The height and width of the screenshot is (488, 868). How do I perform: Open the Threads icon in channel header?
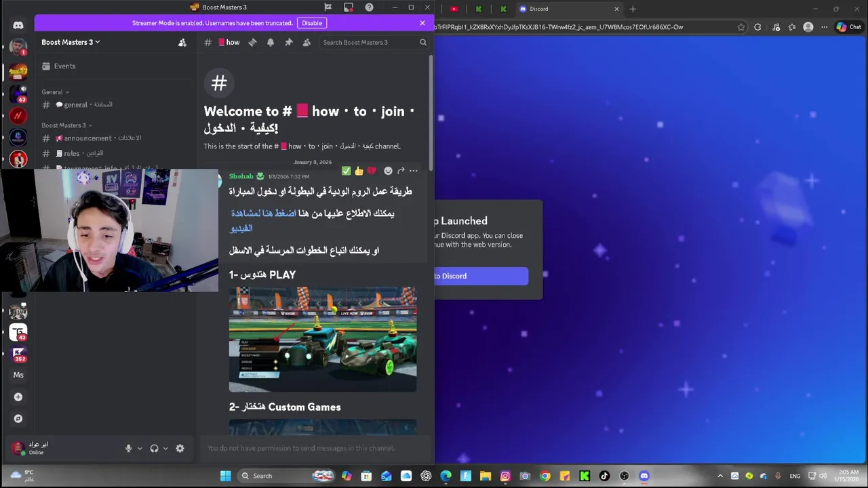click(252, 42)
